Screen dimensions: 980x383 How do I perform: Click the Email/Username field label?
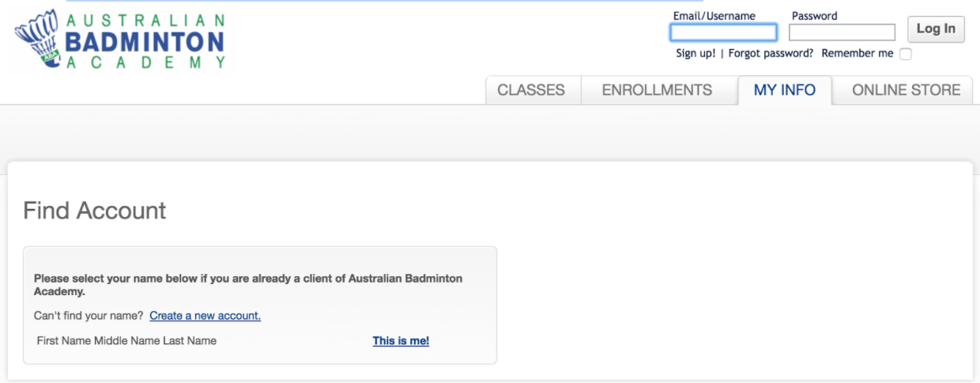pos(714,16)
